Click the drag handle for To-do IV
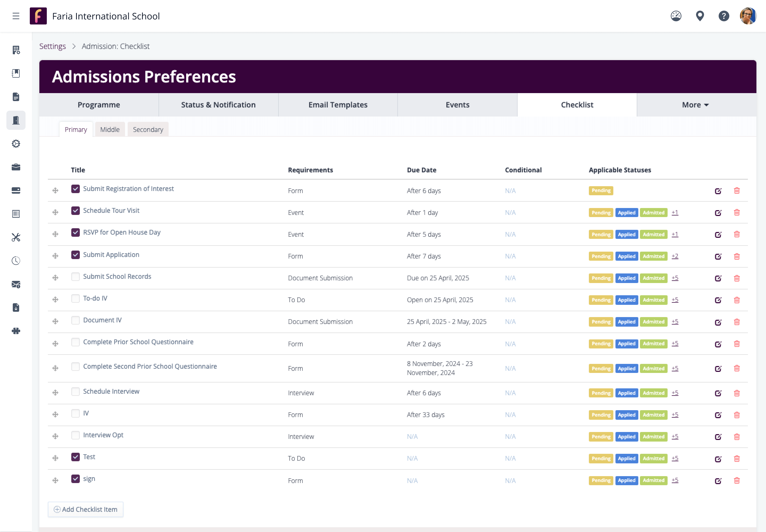This screenshot has width=766, height=532. [55, 300]
